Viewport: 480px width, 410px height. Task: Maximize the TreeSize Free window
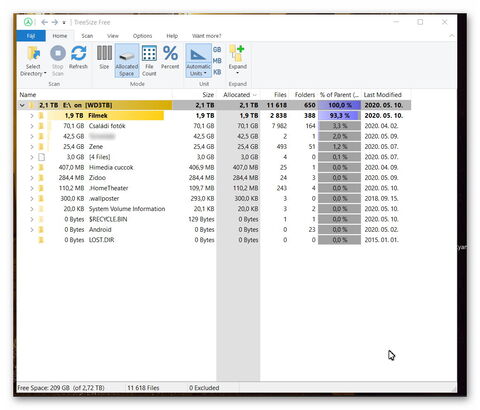click(420, 22)
